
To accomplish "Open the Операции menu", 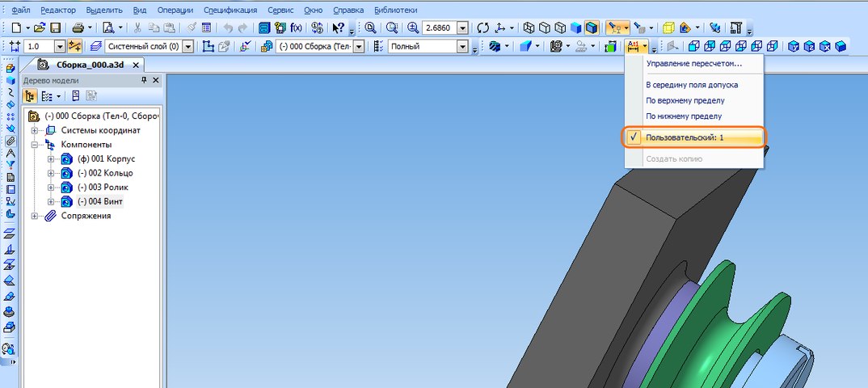I will tap(175, 10).
